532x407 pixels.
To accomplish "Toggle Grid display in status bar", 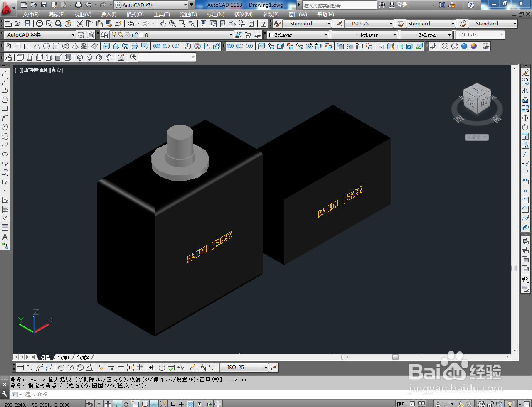I will [108, 404].
